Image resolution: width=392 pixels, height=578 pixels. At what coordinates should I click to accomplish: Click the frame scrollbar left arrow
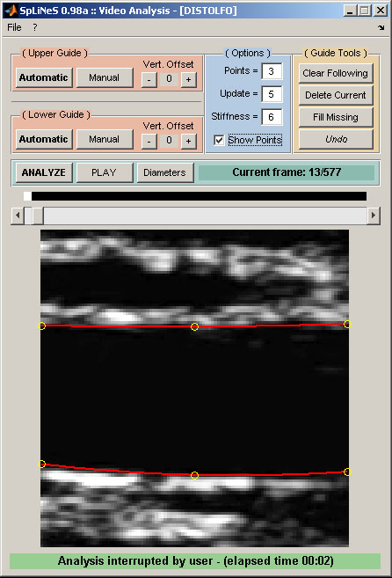tap(18, 216)
